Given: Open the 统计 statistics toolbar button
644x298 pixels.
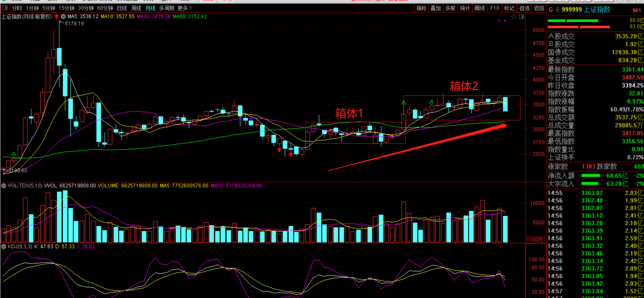Looking at the screenshot, I should 465,8.
